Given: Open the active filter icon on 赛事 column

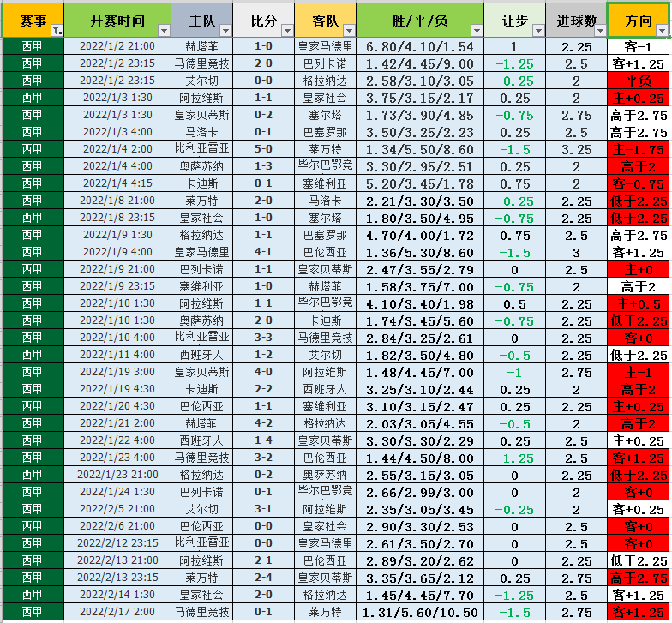Looking at the screenshot, I should [x=57, y=31].
